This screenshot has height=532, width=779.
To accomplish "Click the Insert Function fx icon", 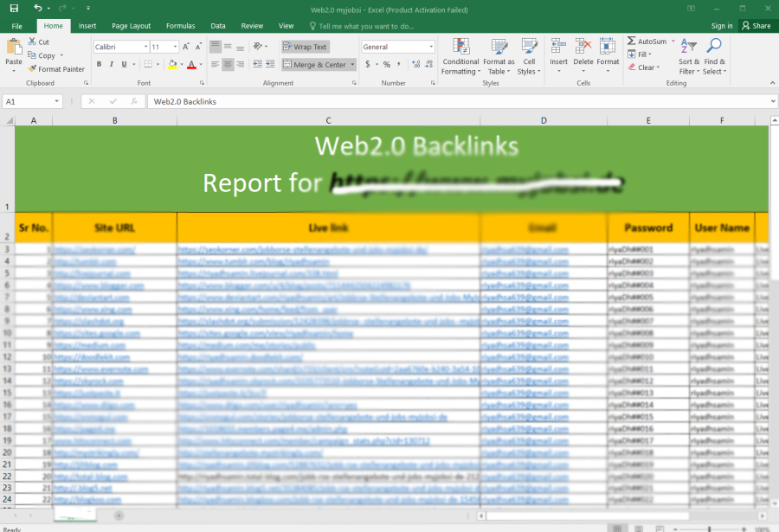I will click(x=134, y=101).
